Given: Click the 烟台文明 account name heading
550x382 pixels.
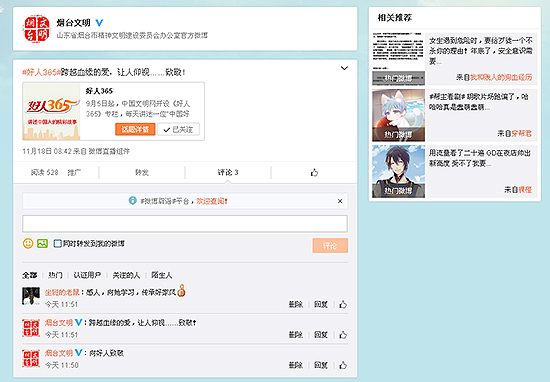Looking at the screenshot, I should pos(74,23).
